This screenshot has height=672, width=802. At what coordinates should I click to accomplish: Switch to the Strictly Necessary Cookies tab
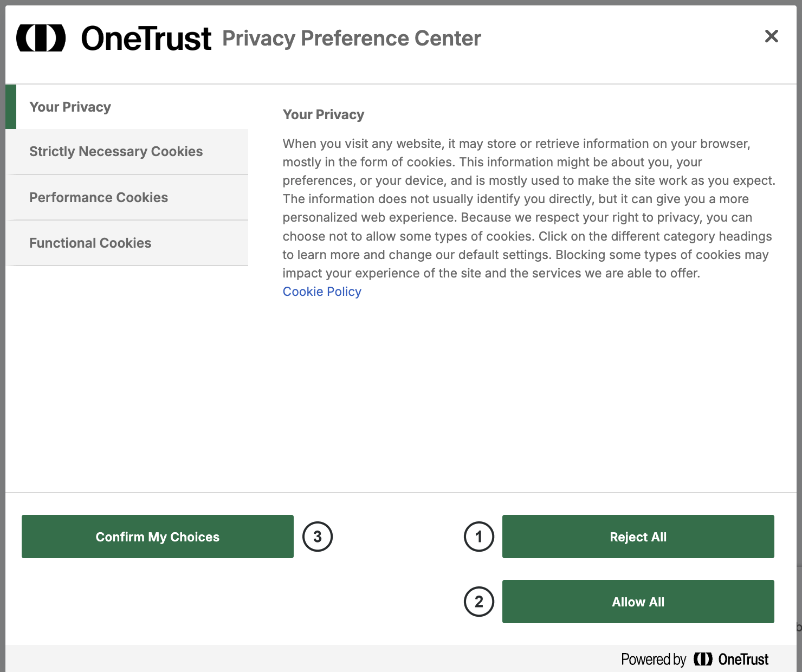[x=127, y=152]
